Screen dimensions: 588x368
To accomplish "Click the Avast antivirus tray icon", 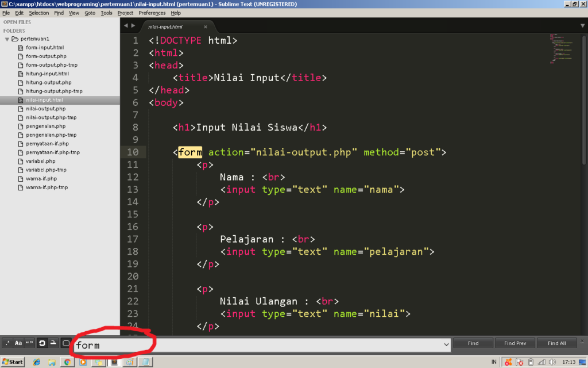I will pos(508,362).
